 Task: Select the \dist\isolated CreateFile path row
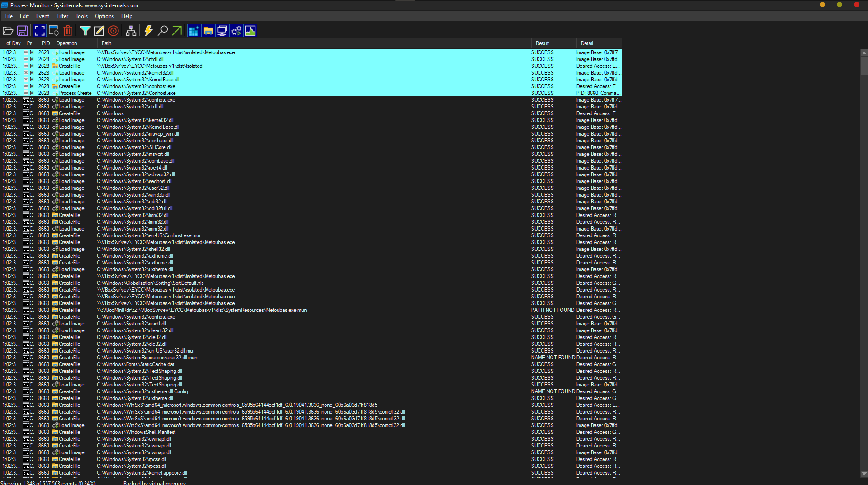pos(311,66)
